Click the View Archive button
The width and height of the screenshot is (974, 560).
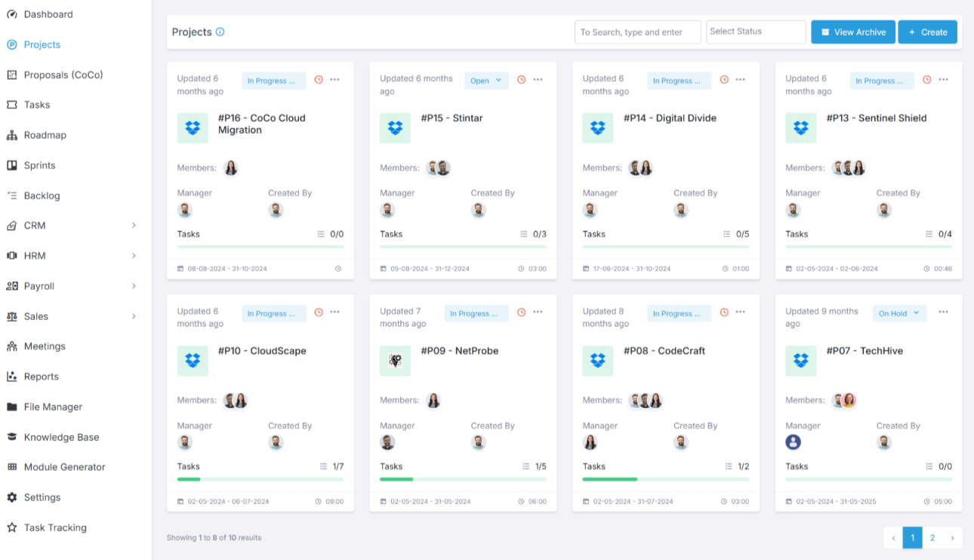click(852, 32)
